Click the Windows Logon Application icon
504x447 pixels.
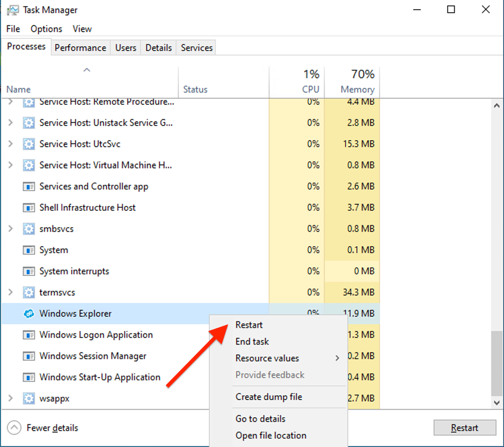29,334
